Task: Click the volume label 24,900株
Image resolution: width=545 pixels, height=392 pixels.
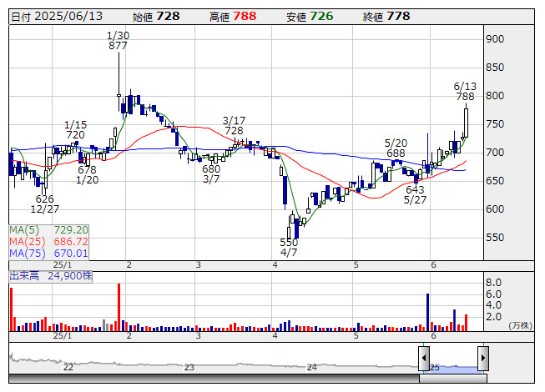Action: [x=70, y=276]
